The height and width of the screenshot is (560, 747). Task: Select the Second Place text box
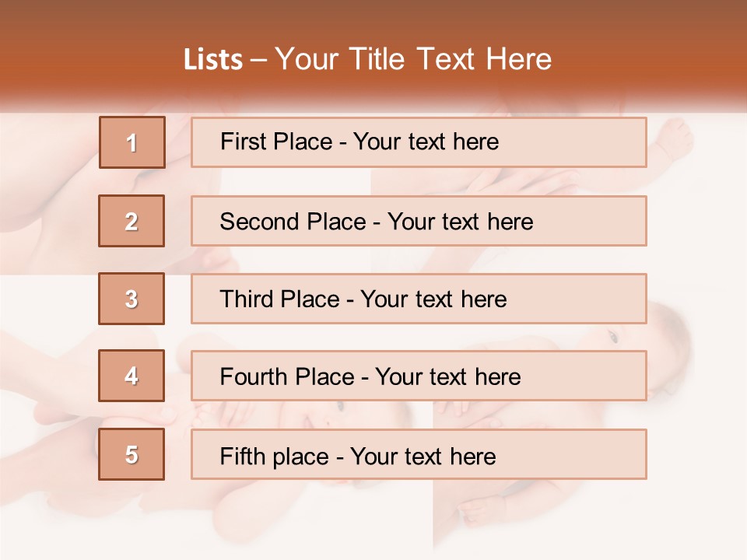point(419,221)
